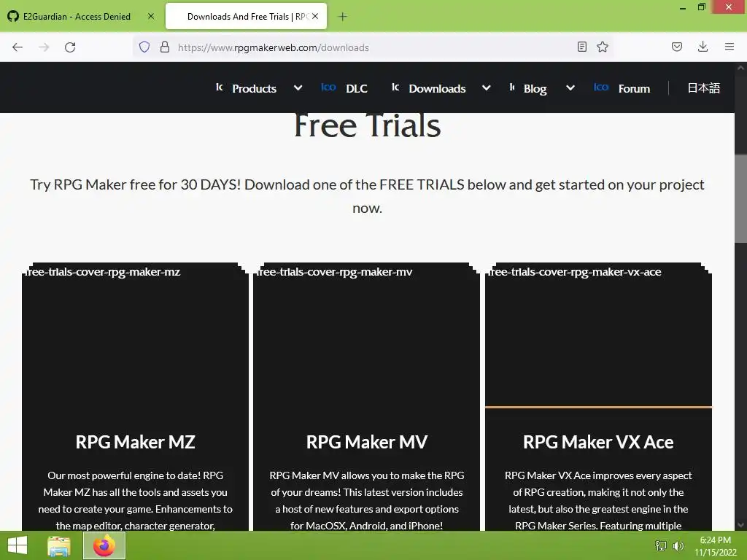Click the page's vertical scrollbar thumb
The height and width of the screenshot is (560, 747).
tap(740, 198)
